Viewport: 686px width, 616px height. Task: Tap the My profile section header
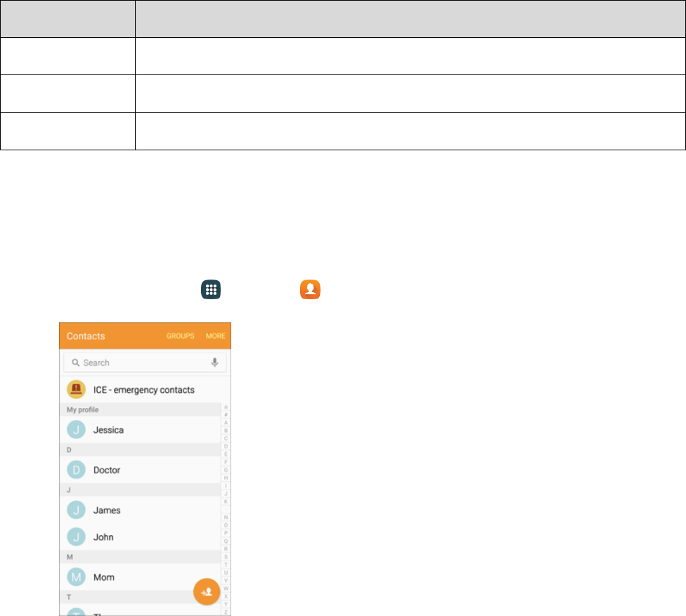pyautogui.click(x=140, y=409)
